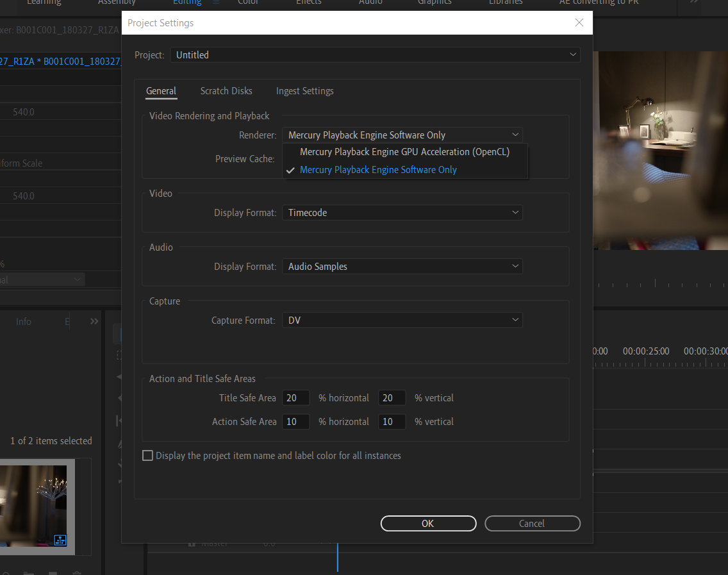Edit Title Safe Area vertical percentage
This screenshot has width=728, height=575.
tap(392, 398)
